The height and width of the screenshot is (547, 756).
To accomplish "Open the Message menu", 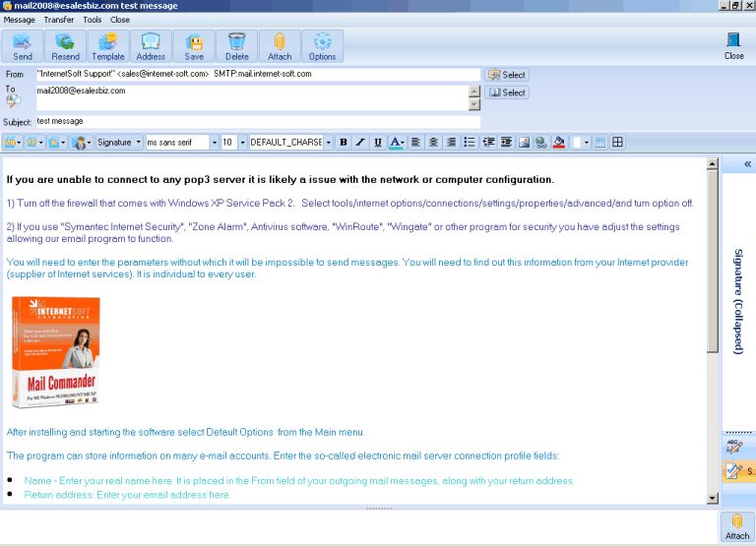I will coord(20,20).
